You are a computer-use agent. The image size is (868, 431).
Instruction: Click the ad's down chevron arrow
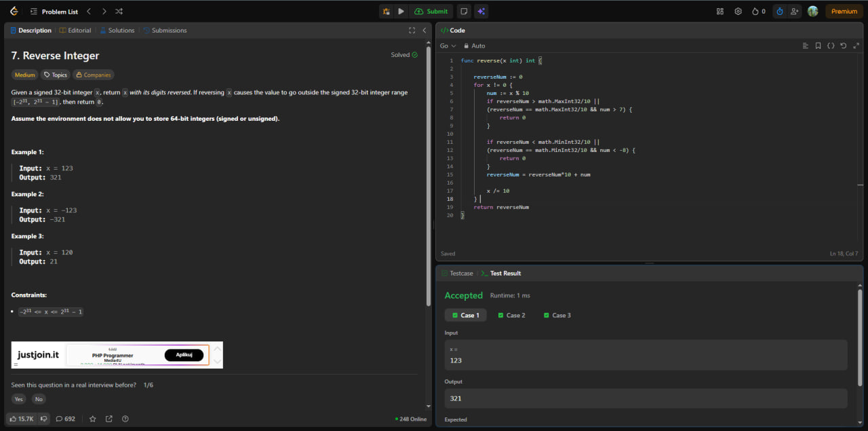coord(217,361)
